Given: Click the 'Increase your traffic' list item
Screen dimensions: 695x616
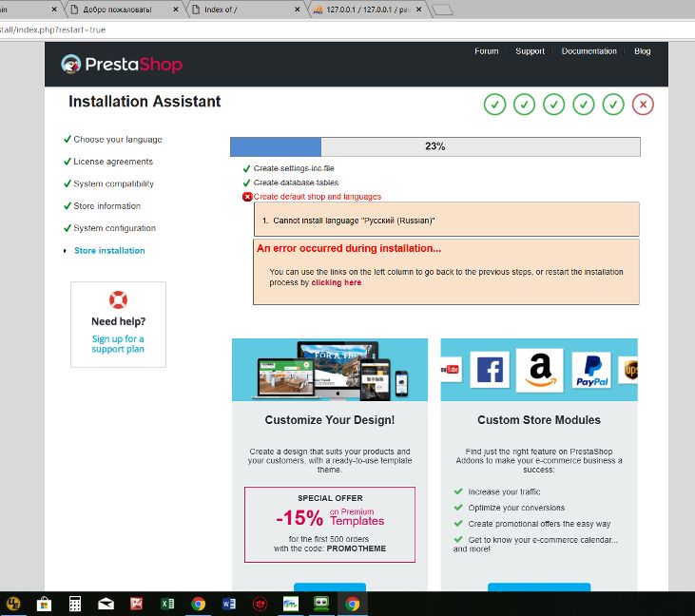Looking at the screenshot, I should pyautogui.click(x=504, y=491).
